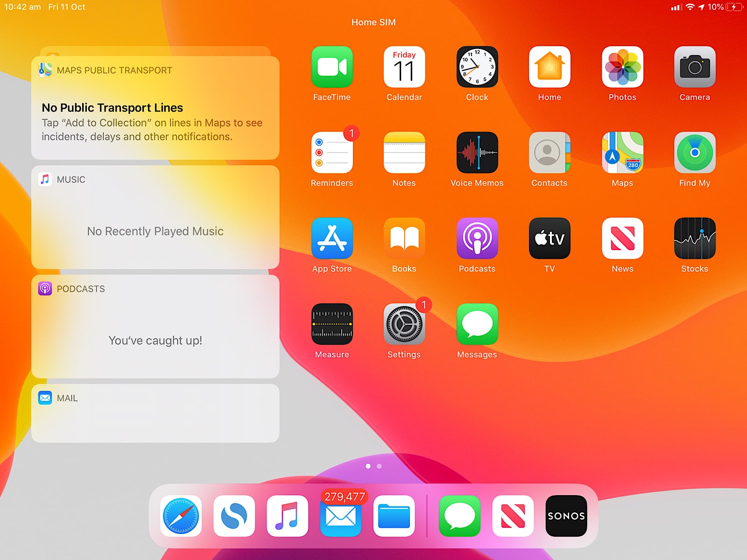Launch Sonos from the dock
This screenshot has height=560, width=747.
566,516
